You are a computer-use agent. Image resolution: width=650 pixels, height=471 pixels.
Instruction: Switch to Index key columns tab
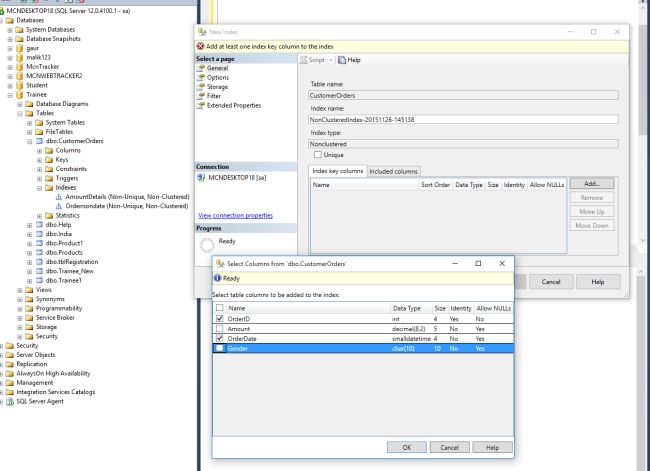click(337, 171)
